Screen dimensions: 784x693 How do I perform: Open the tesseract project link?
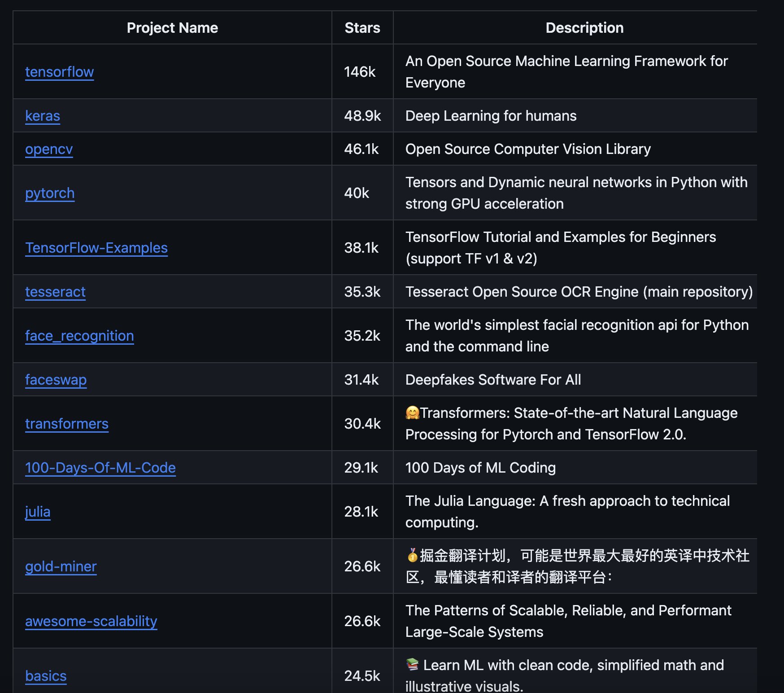point(55,292)
